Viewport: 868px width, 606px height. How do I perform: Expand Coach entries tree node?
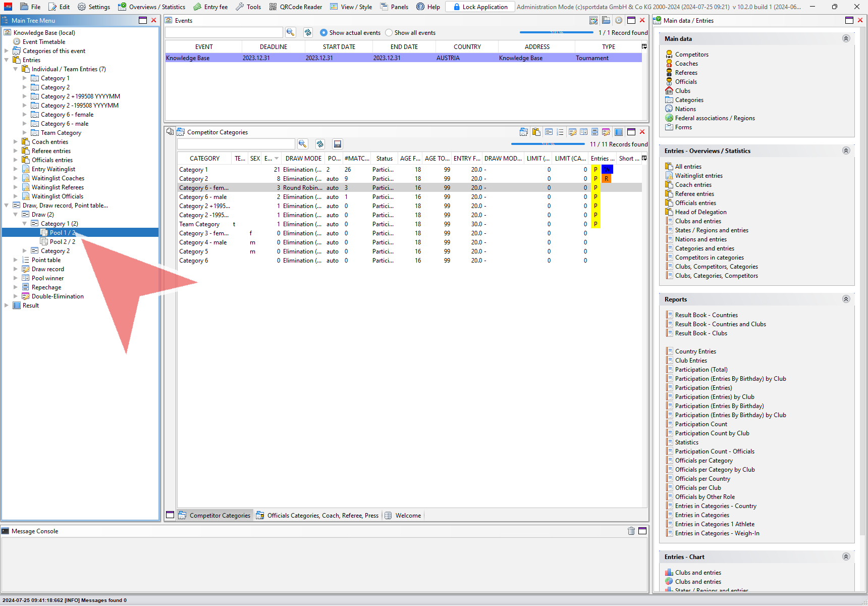[16, 142]
